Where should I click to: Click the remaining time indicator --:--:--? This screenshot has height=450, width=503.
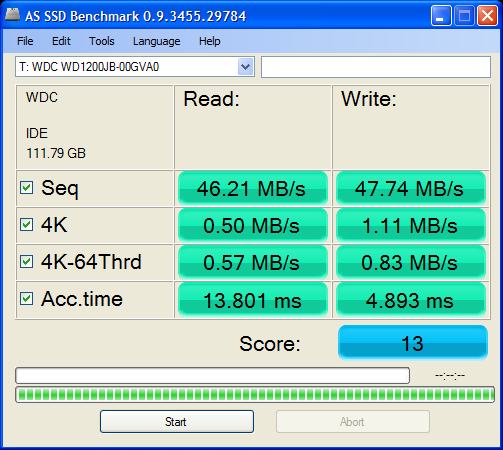[450, 376]
